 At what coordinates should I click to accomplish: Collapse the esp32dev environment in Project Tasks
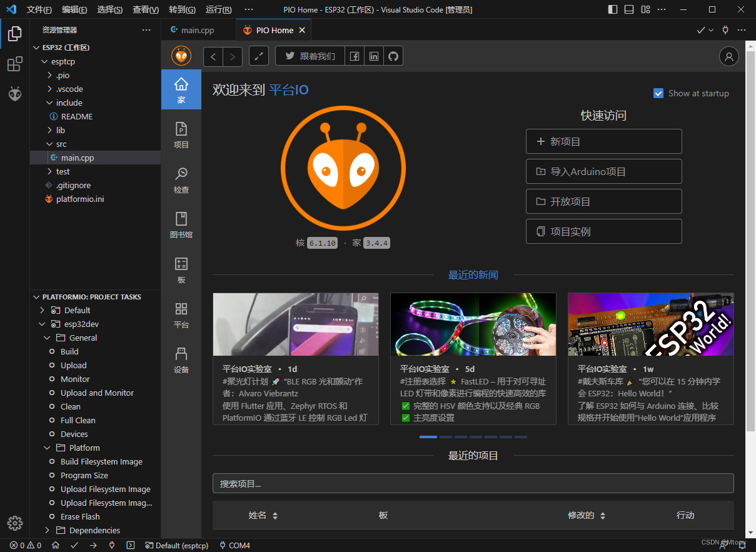[x=42, y=324]
